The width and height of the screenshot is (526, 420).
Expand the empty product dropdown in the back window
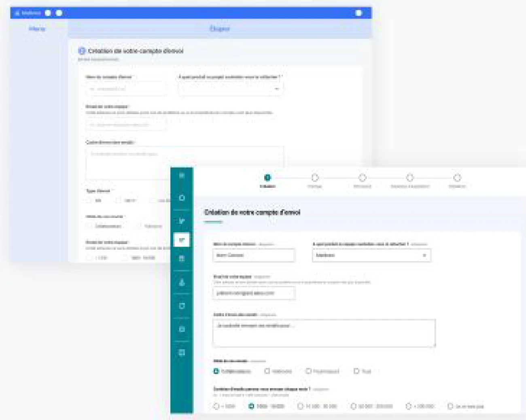[x=231, y=89]
